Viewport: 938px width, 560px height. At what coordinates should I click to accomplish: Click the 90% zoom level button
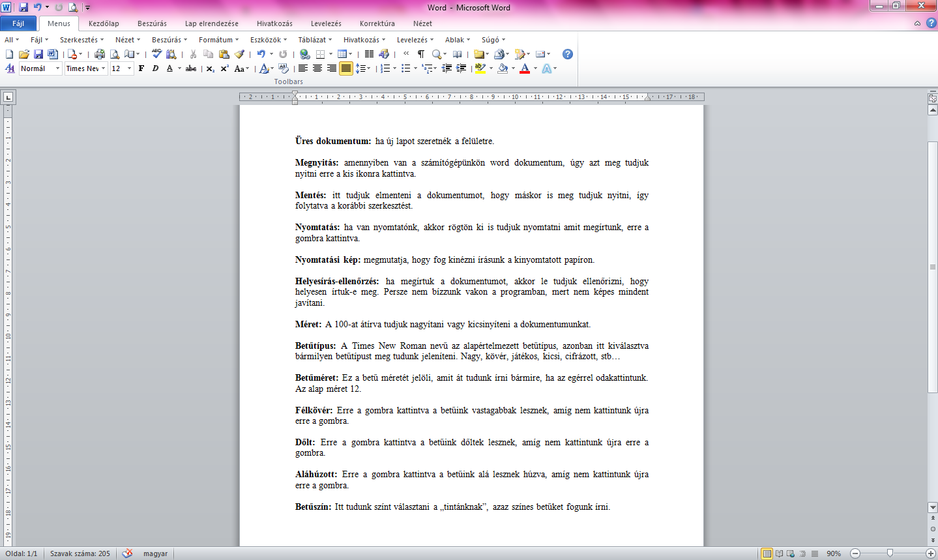(x=834, y=553)
